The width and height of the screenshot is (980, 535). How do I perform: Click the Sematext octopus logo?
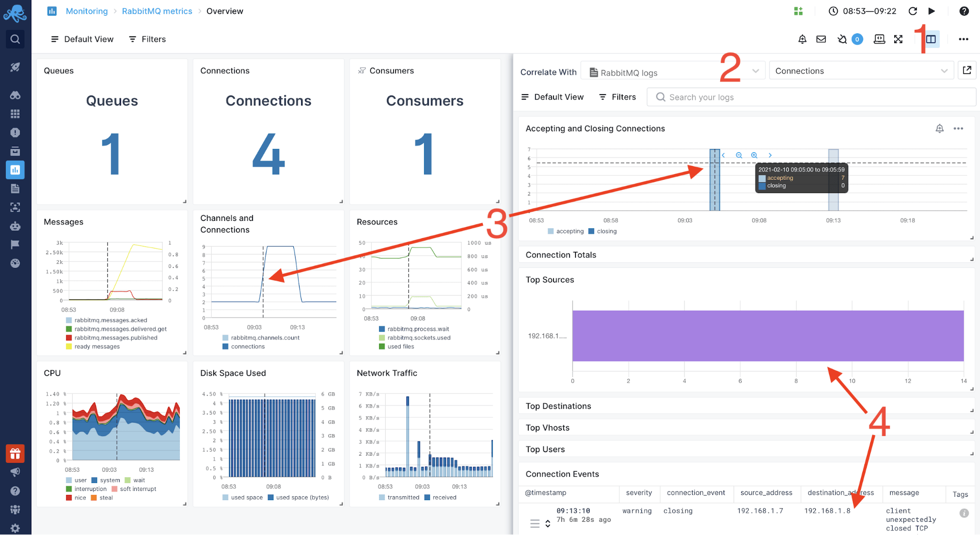[x=15, y=13]
